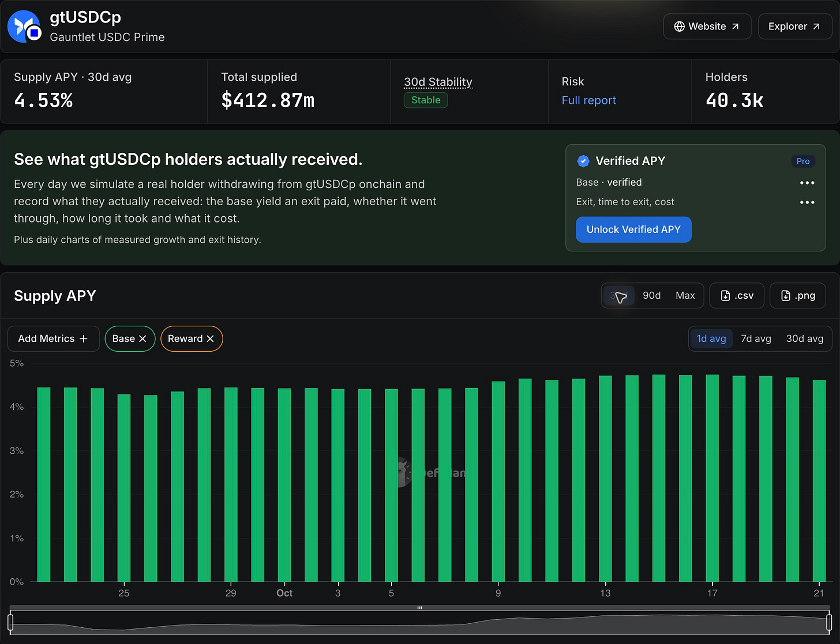Click the green bar above date 25
840x644 pixels.
pos(124,488)
